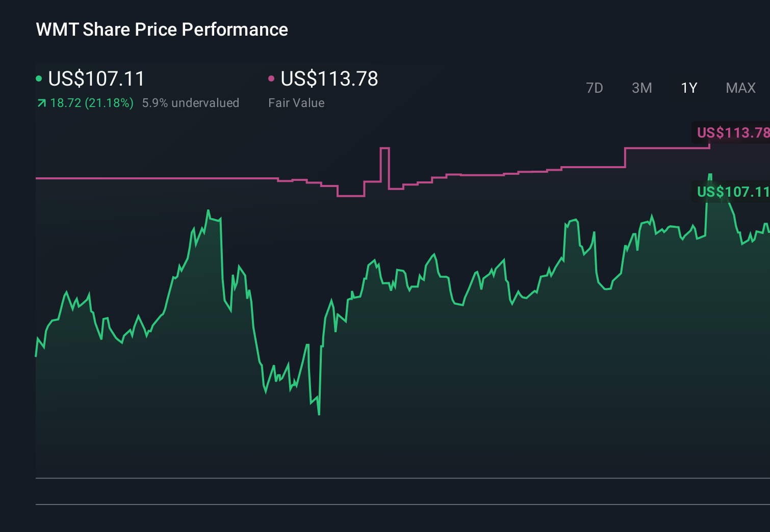Click the WMT Share Price Performance title
This screenshot has width=770, height=532.
click(161, 30)
